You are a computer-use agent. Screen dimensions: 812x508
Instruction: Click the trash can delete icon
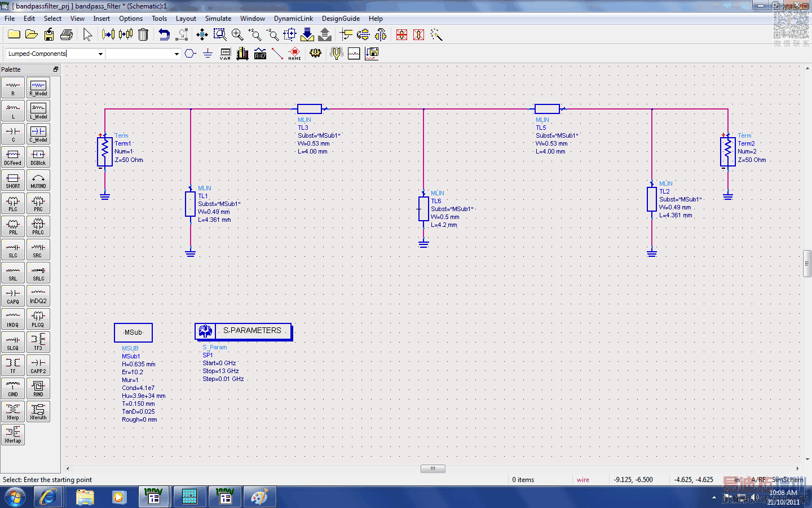143,34
